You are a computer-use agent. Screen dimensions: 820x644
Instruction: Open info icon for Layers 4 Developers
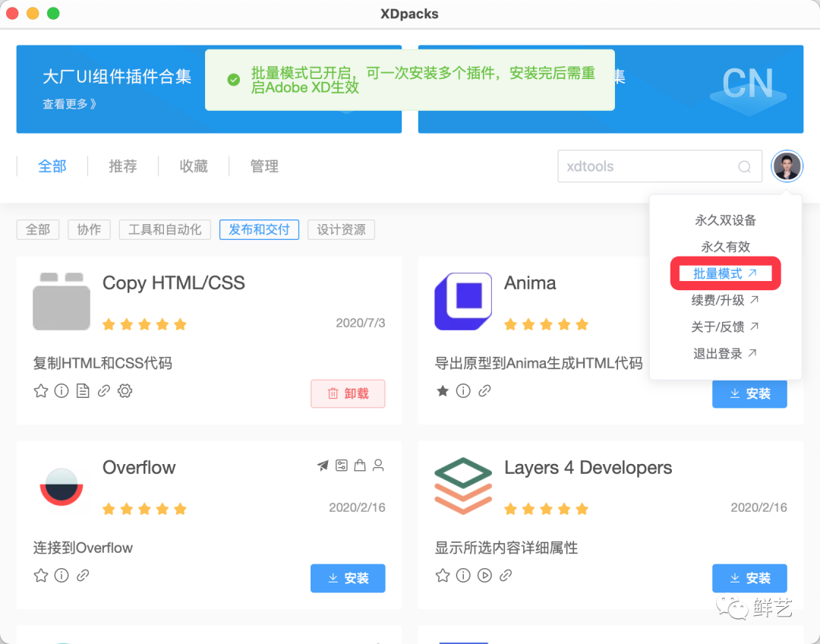463,576
